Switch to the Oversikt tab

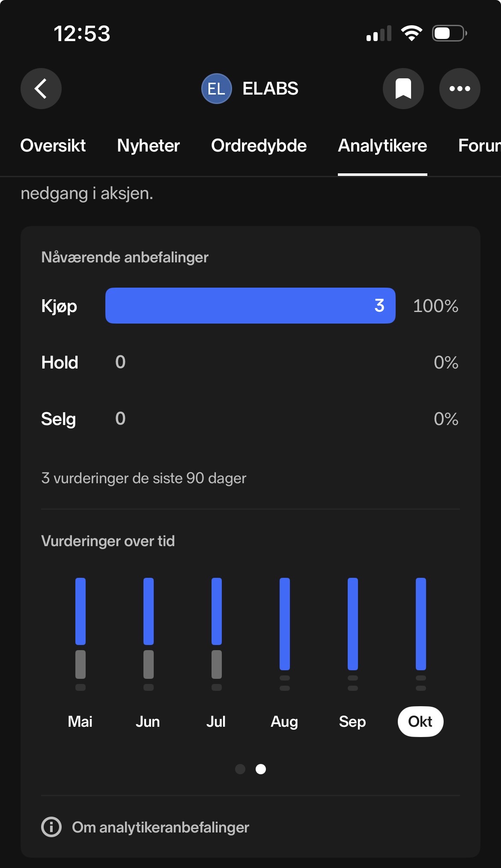point(53,146)
